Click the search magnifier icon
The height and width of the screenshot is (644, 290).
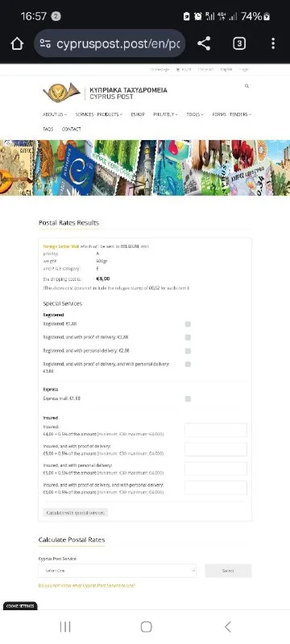tap(246, 86)
